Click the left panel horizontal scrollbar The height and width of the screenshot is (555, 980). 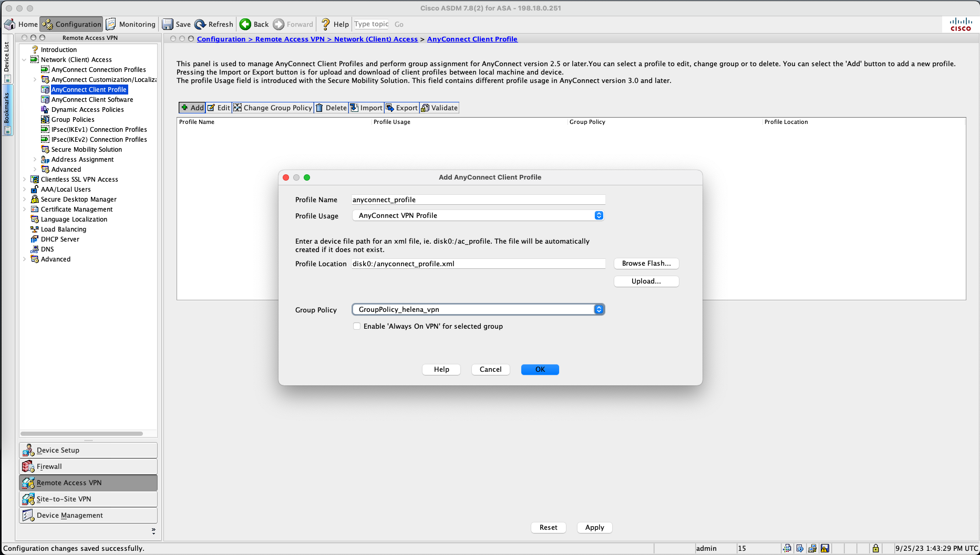coord(81,434)
